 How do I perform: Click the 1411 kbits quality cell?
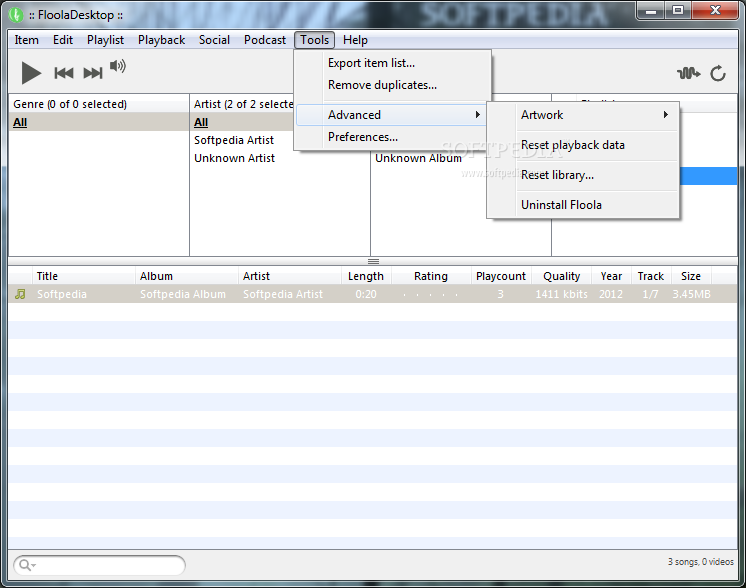tap(561, 294)
